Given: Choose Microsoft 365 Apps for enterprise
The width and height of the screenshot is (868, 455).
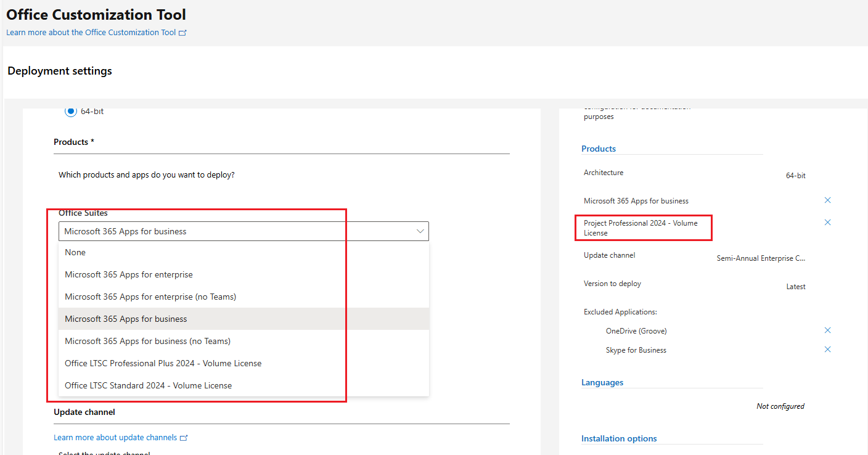Looking at the screenshot, I should click(244, 274).
